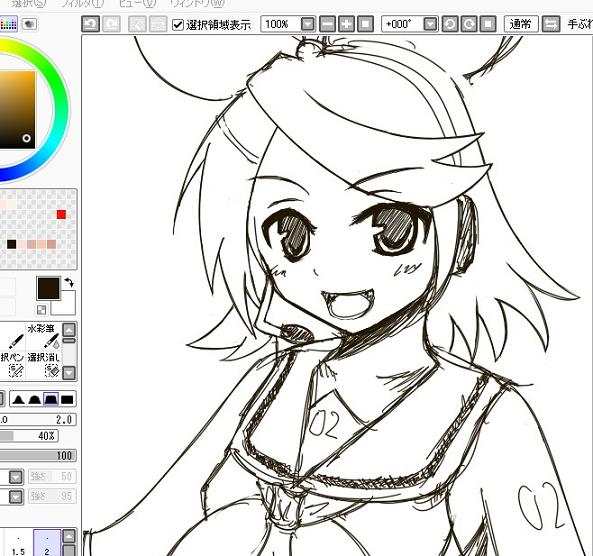593x556 pixels.
Task: Click the 強さ 50 field
Action: click(52, 477)
